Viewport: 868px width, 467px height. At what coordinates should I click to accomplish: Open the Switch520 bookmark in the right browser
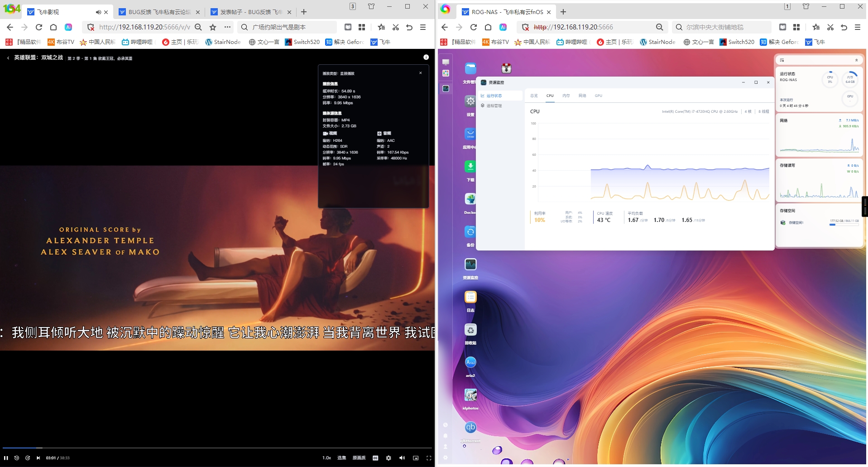pyautogui.click(x=737, y=42)
